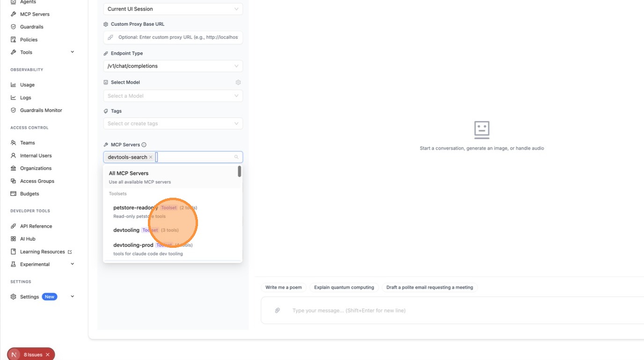The image size is (644, 360).
Task: Open the 8 Issues indicator
Action: [x=33, y=355]
